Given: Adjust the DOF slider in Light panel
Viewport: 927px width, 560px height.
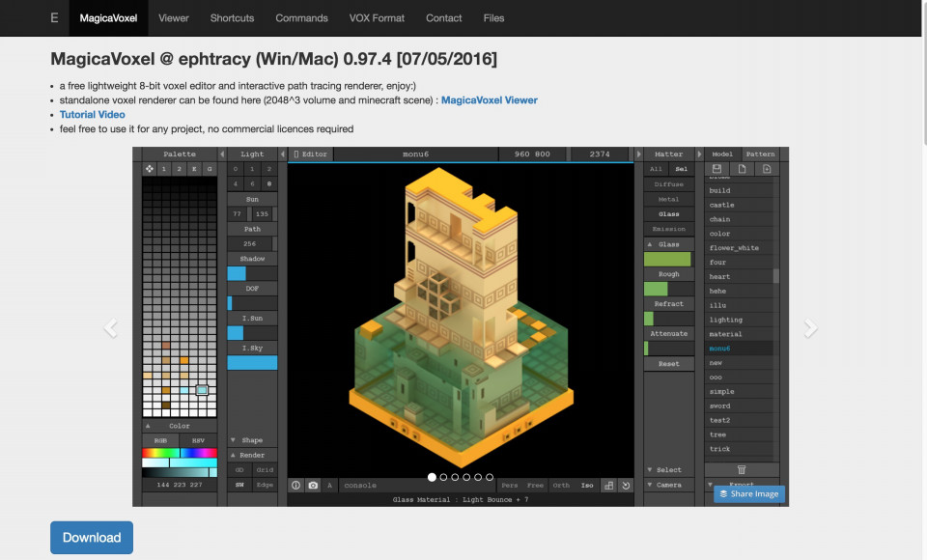Looking at the screenshot, I should pyautogui.click(x=252, y=303).
